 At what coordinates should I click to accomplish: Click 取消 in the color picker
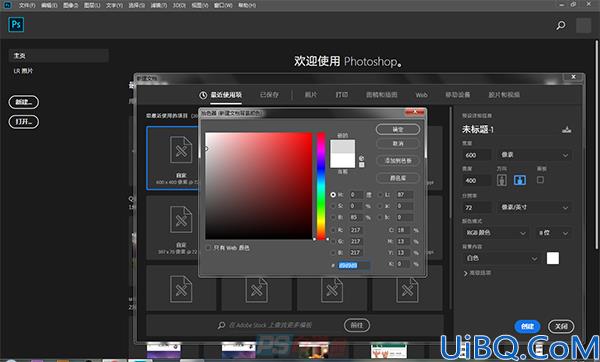[x=398, y=143]
